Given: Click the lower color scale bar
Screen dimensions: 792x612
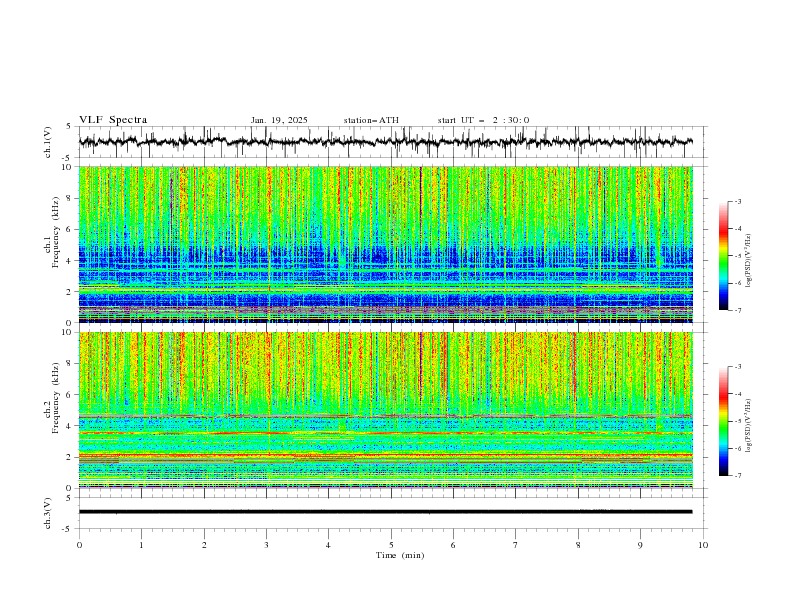Looking at the screenshot, I should (x=723, y=421).
